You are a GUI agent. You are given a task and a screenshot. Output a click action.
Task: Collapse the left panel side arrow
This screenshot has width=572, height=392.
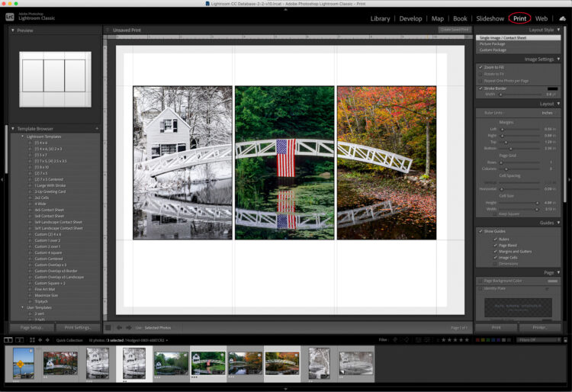pyautogui.click(x=2, y=179)
